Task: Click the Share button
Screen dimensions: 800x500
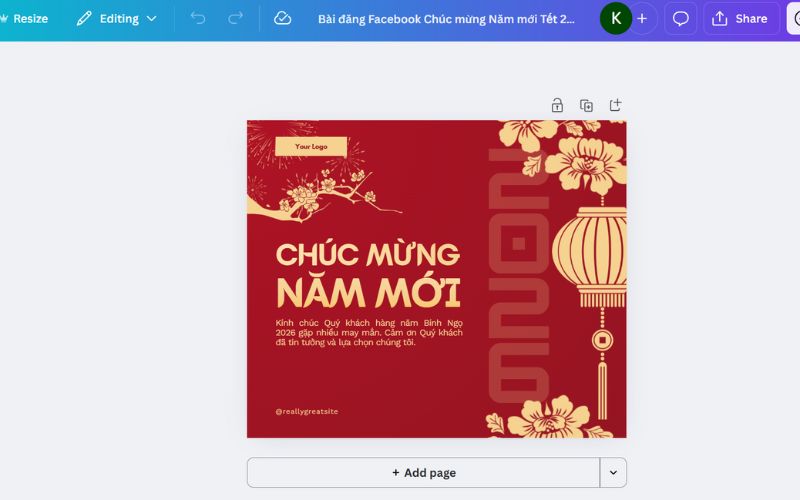Action: pos(741,19)
